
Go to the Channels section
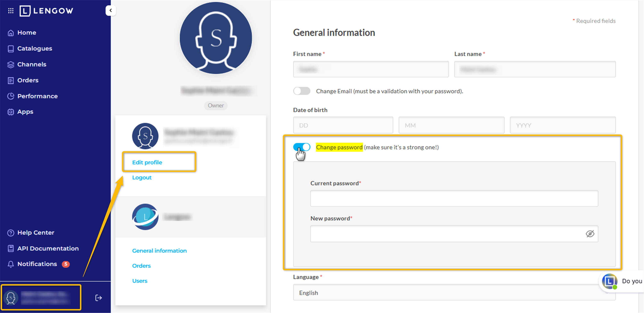pyautogui.click(x=32, y=64)
